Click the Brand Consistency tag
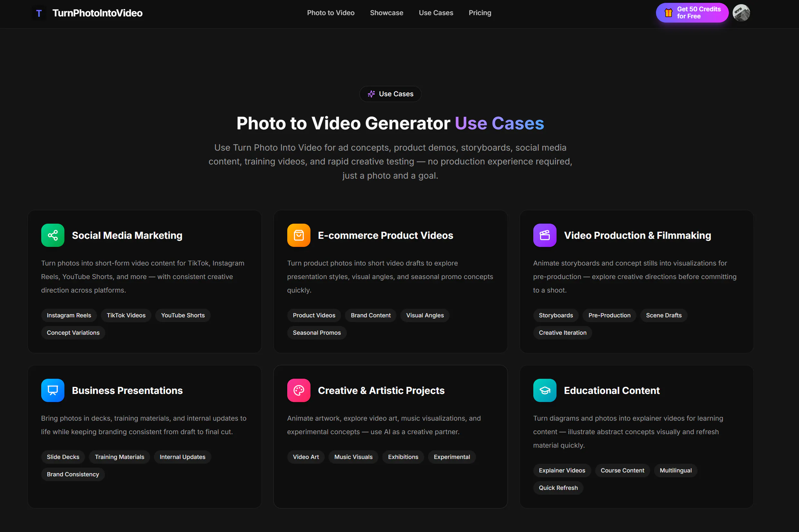799x532 pixels. [73, 474]
